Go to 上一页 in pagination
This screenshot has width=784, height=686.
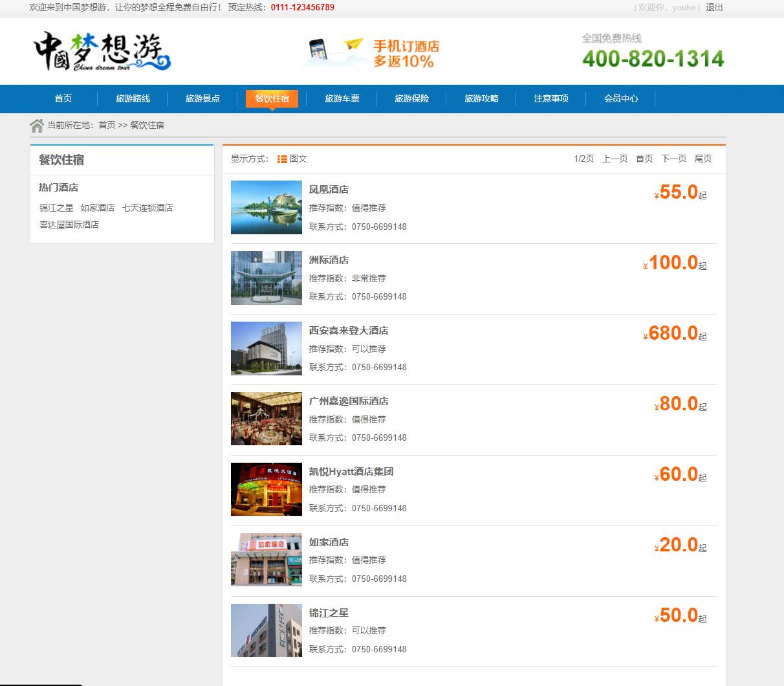tap(615, 159)
